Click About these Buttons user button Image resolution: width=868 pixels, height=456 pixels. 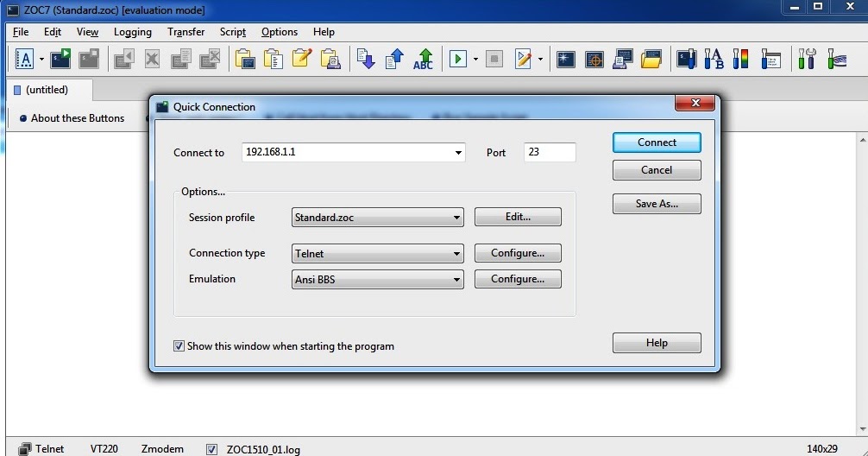tap(72, 118)
